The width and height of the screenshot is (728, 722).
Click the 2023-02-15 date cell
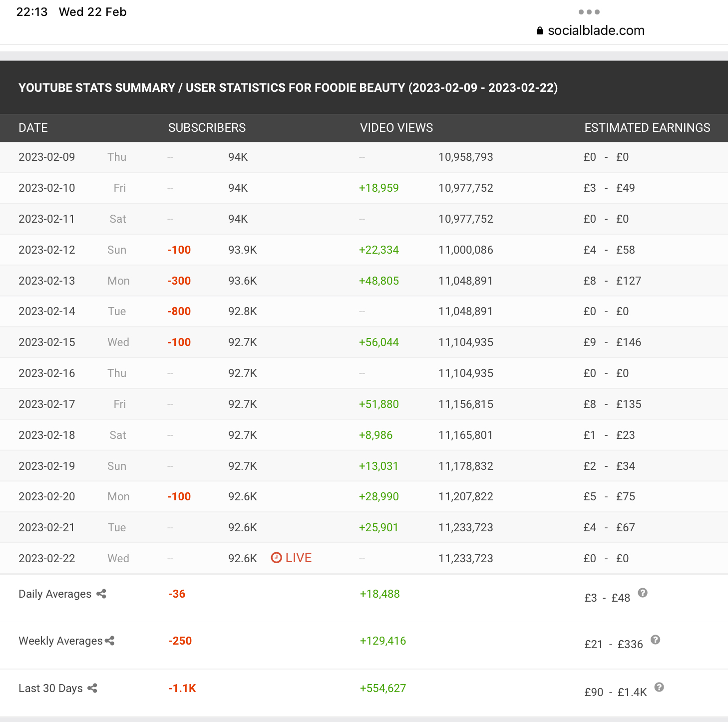(x=47, y=342)
